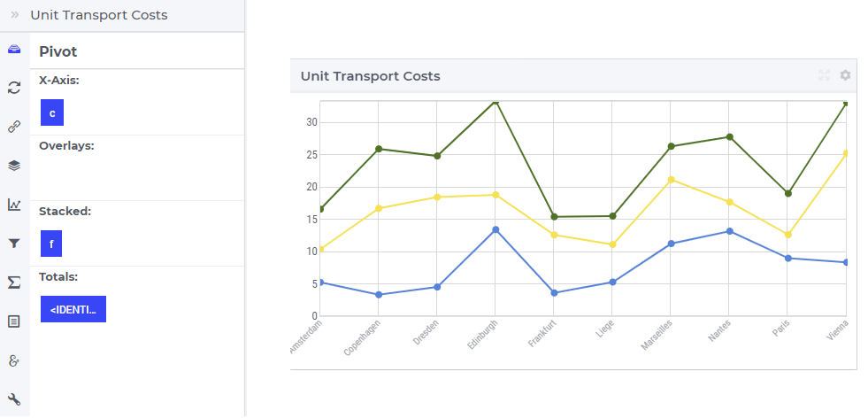Maximize the chart using fullscreen icon
868x418 pixels.
pos(825,75)
